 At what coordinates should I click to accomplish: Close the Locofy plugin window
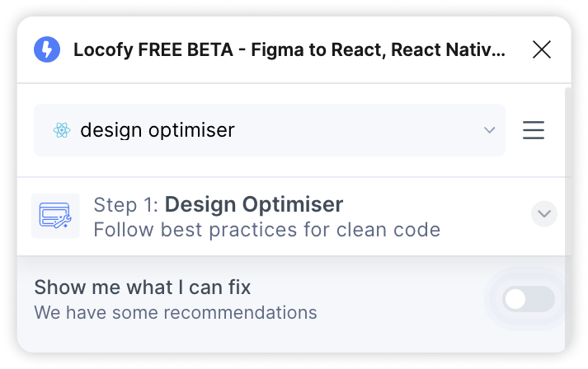click(542, 49)
